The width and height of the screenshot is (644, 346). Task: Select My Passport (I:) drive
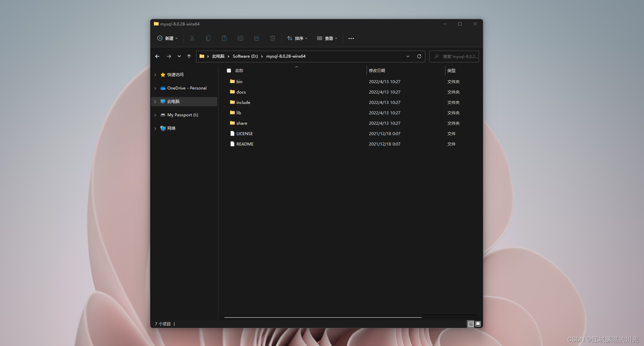183,115
